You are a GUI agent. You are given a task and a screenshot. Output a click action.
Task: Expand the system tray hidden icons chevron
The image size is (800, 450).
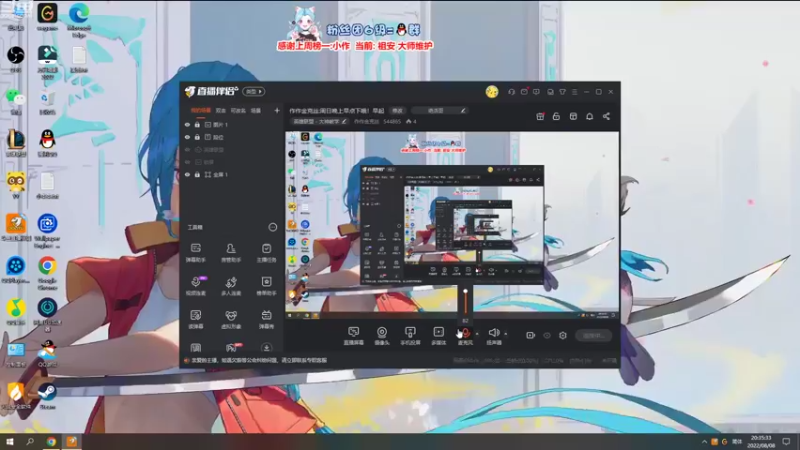click(704, 441)
